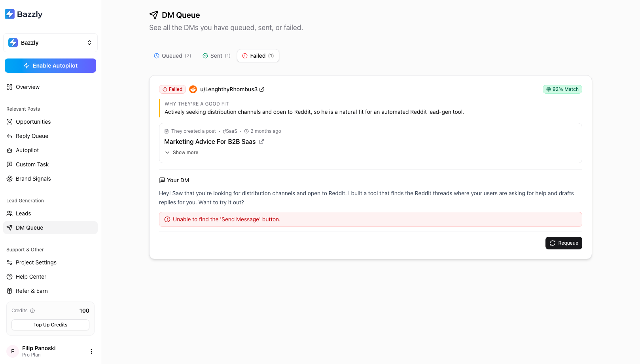Open Marketing Advice For B2B Saas post
The height and width of the screenshot is (364, 640).
pyautogui.click(x=210, y=141)
